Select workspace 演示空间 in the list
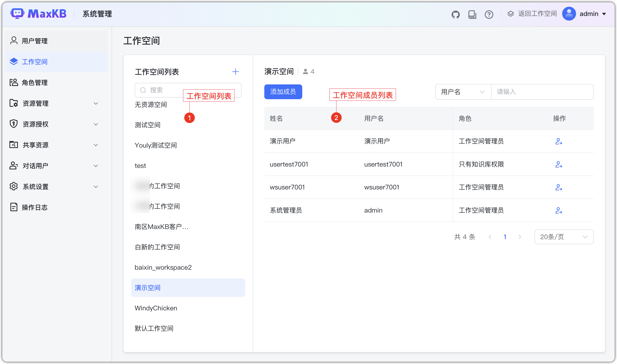Viewport: 617px width, 364px height. click(x=147, y=287)
